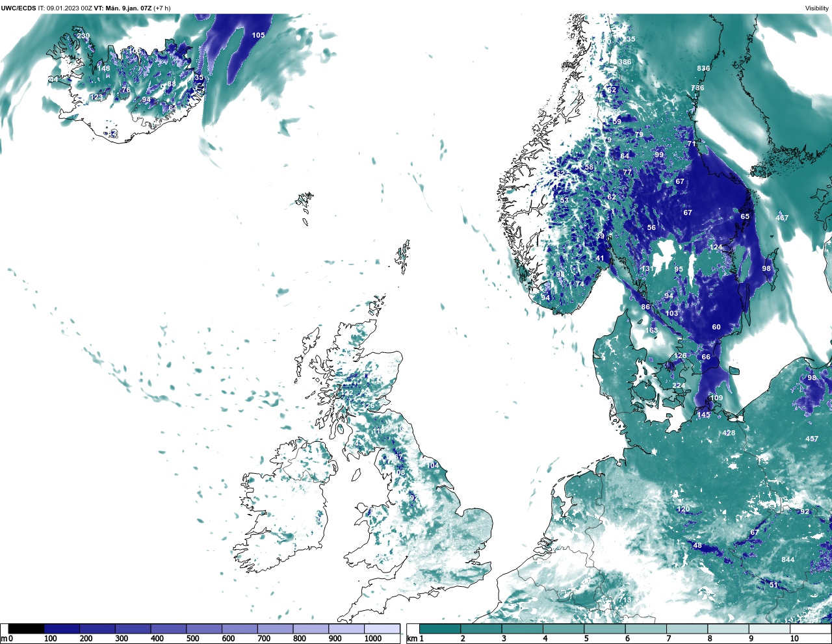
Task: Select the map value '163' over northern Denmark
Action: click(651, 330)
